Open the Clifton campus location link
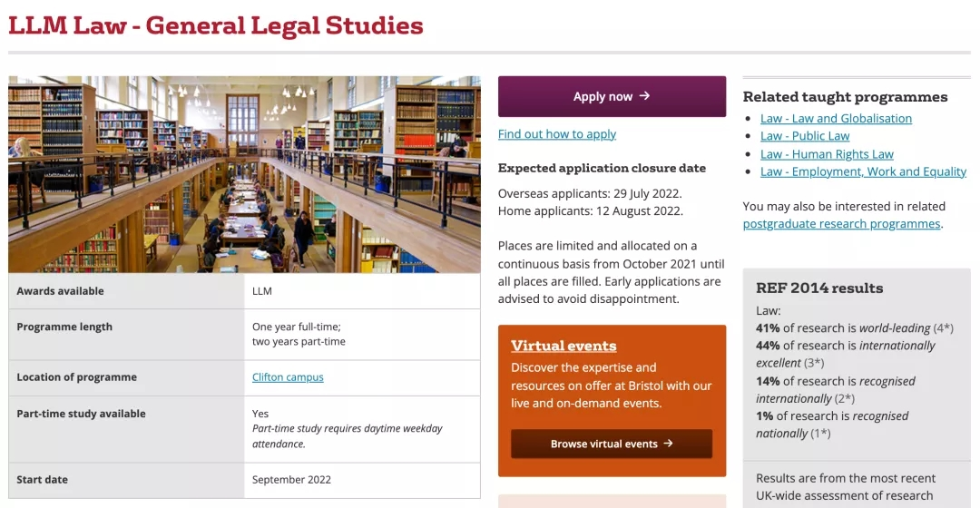 pos(288,377)
